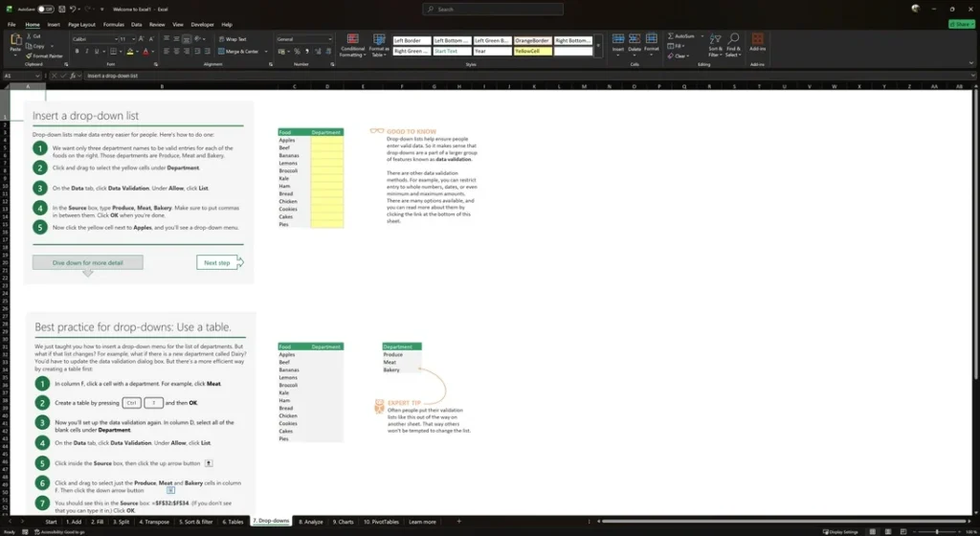The width and height of the screenshot is (980, 536).
Task: Click the Save icon in title bar
Action: pos(61,10)
